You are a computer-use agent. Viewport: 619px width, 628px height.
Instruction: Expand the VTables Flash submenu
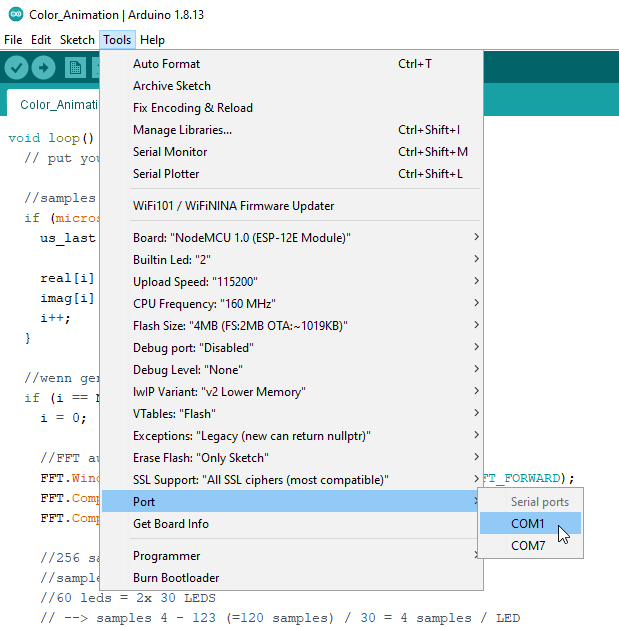(291, 414)
